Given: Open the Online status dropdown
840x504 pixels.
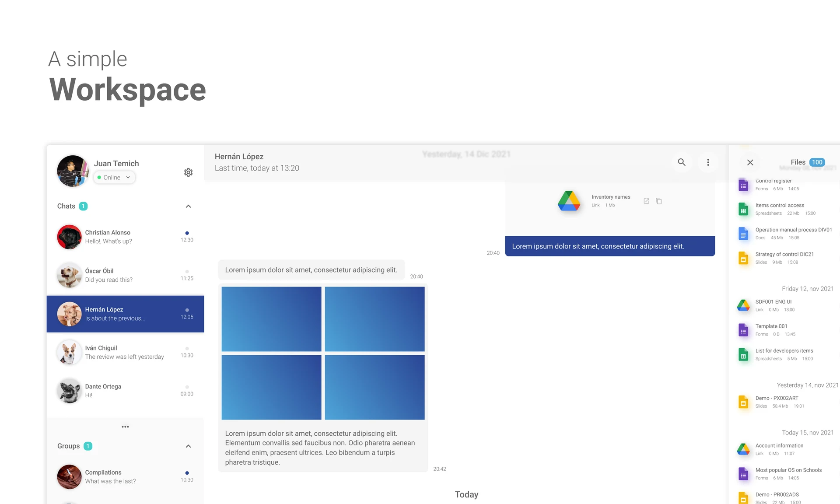Looking at the screenshot, I should coord(114,177).
